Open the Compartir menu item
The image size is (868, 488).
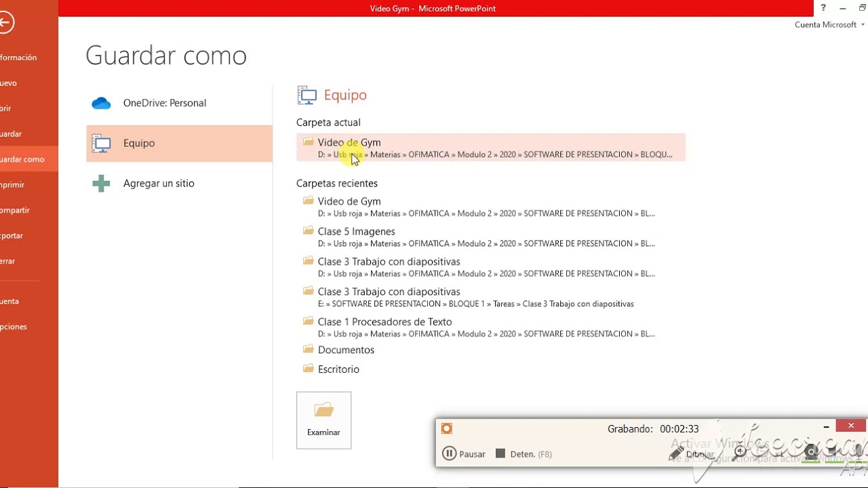[29, 210]
